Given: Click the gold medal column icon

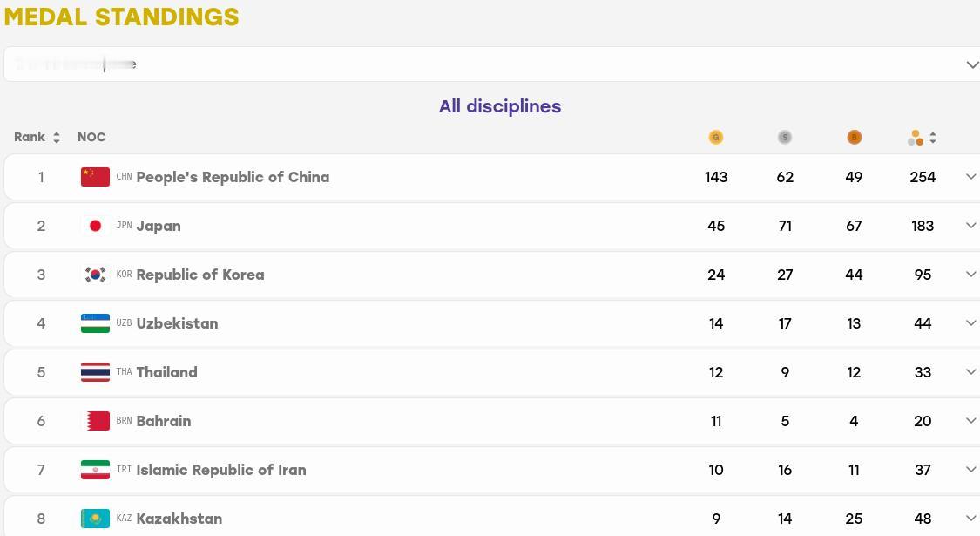Looking at the screenshot, I should [716, 137].
